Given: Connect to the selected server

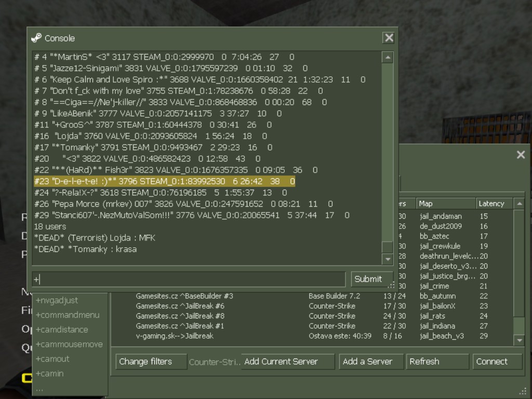Looking at the screenshot, I should (x=497, y=362).
